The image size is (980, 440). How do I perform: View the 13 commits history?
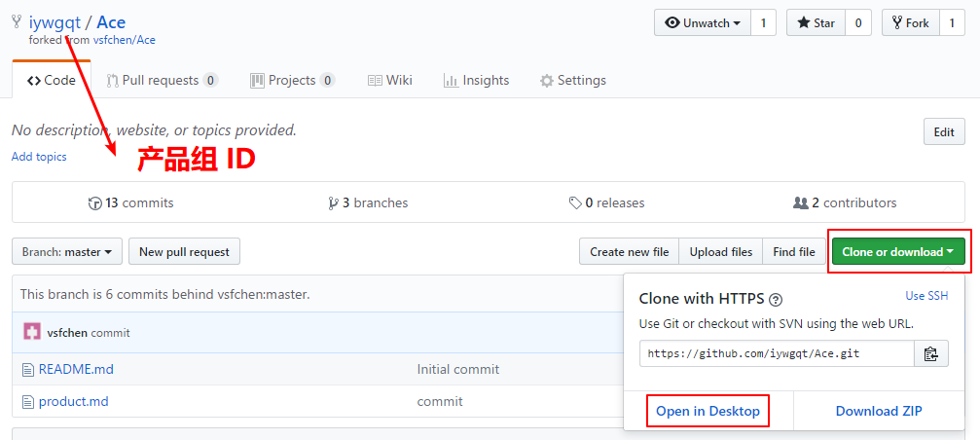point(130,203)
